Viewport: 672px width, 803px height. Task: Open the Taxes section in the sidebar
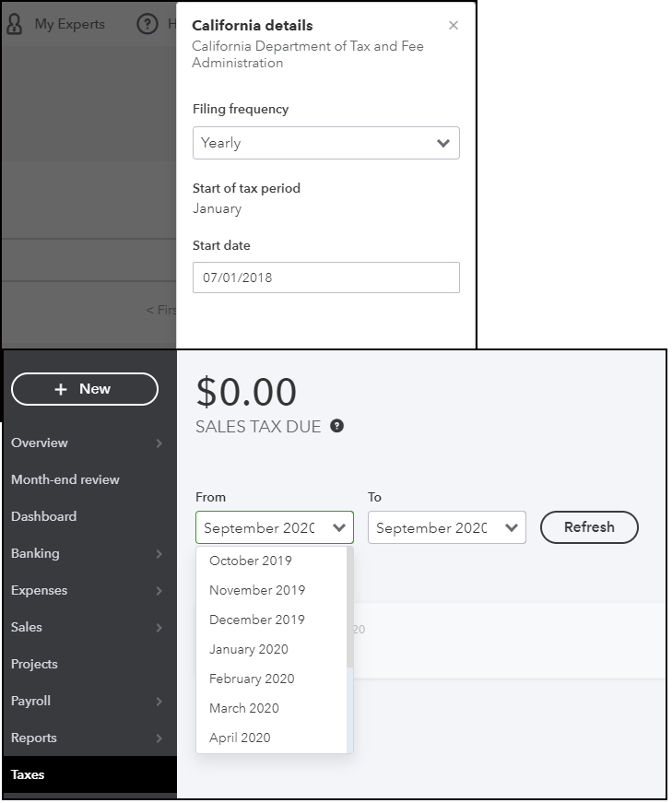(x=28, y=774)
